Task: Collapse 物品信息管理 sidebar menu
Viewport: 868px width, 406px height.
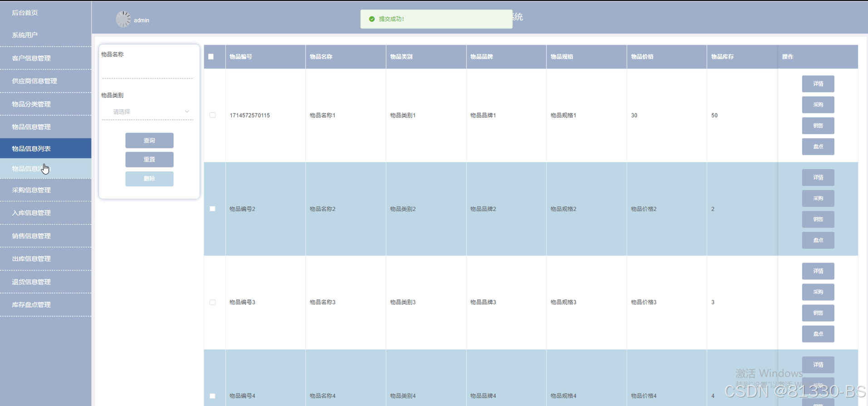Action: coord(45,127)
